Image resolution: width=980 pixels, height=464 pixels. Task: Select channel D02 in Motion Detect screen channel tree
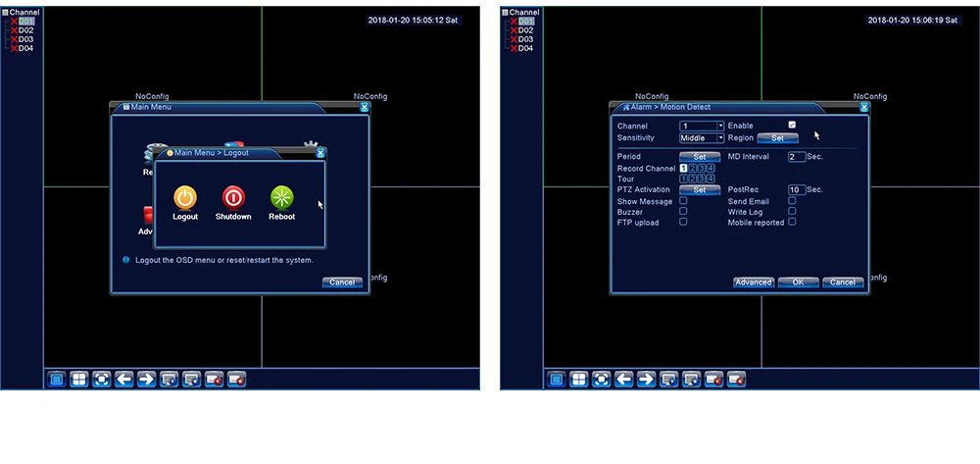point(526,30)
